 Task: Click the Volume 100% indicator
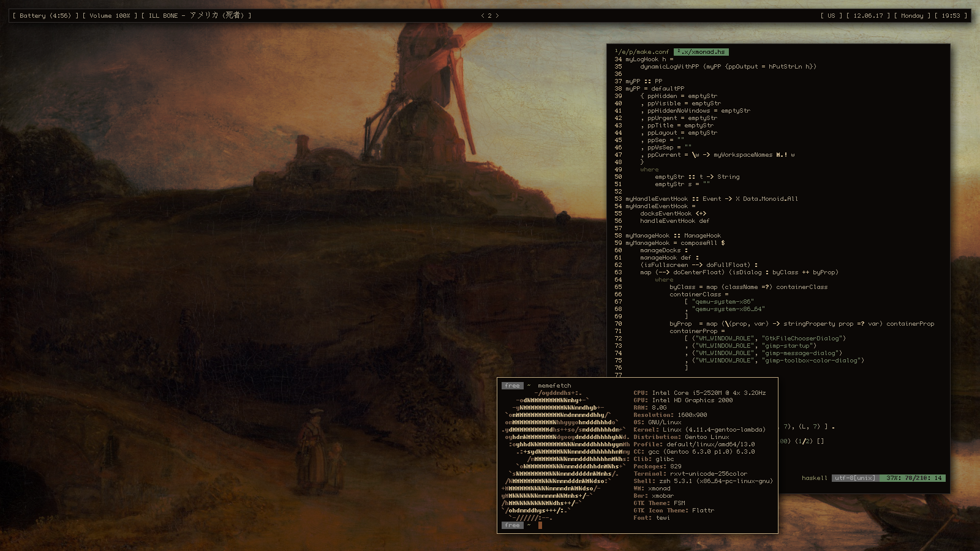coord(110,16)
